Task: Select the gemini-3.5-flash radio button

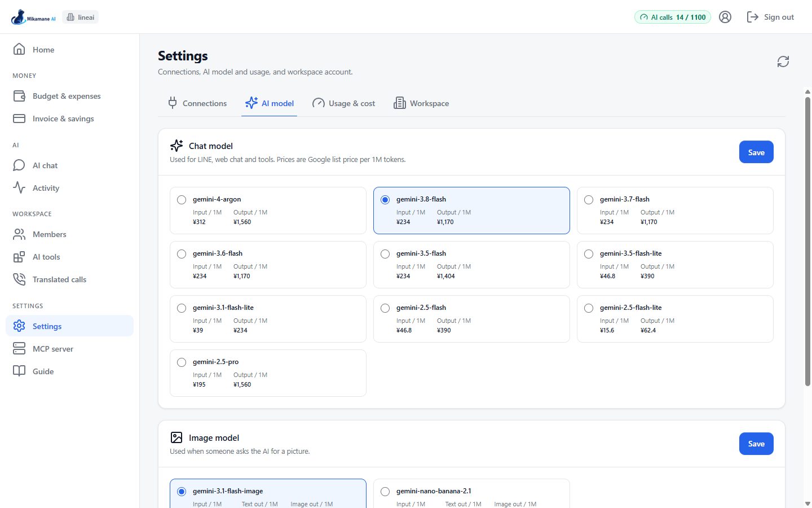Action: [385, 254]
